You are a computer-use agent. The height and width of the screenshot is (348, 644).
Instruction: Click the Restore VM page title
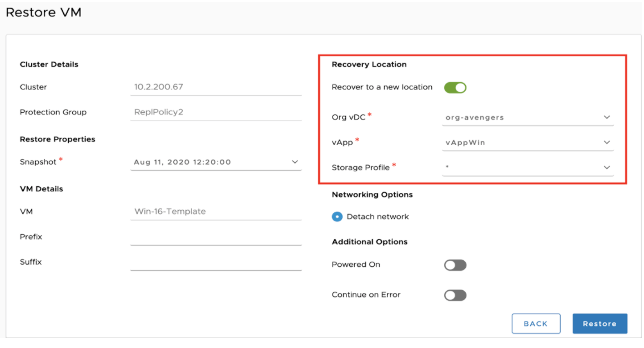[43, 12]
